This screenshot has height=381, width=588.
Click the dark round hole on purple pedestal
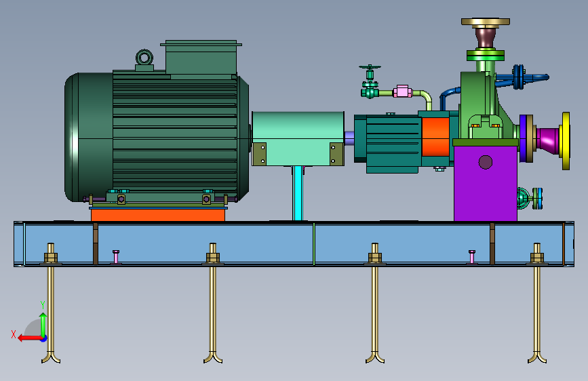point(485,163)
